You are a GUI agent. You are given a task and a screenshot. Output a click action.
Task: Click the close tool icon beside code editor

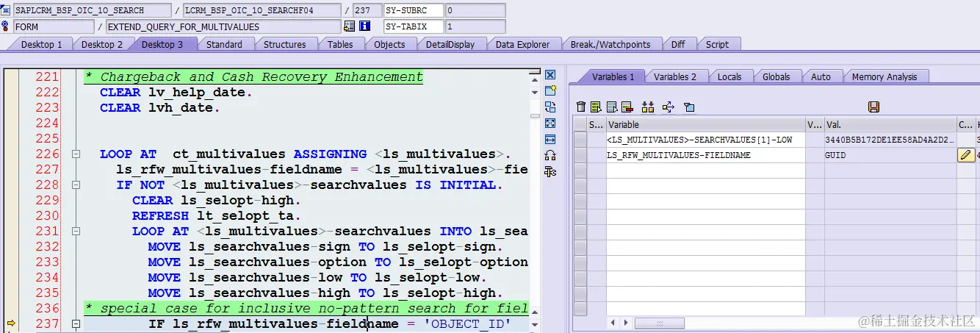click(550, 75)
